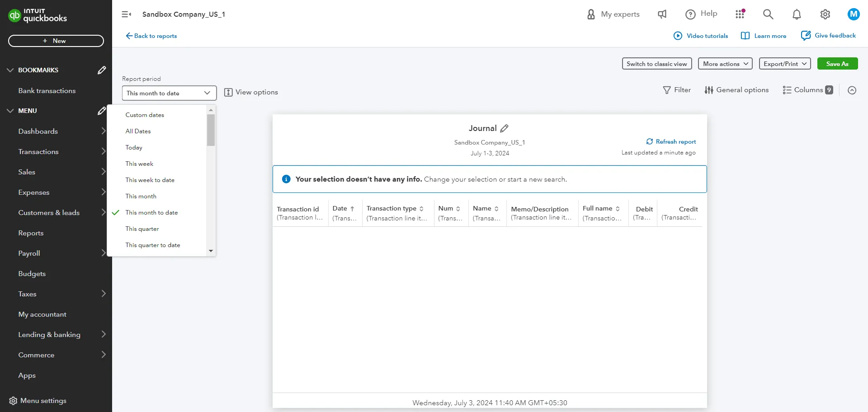Screen dimensions: 868x412
Task: Open the Report period dropdown
Action: pyautogui.click(x=169, y=93)
